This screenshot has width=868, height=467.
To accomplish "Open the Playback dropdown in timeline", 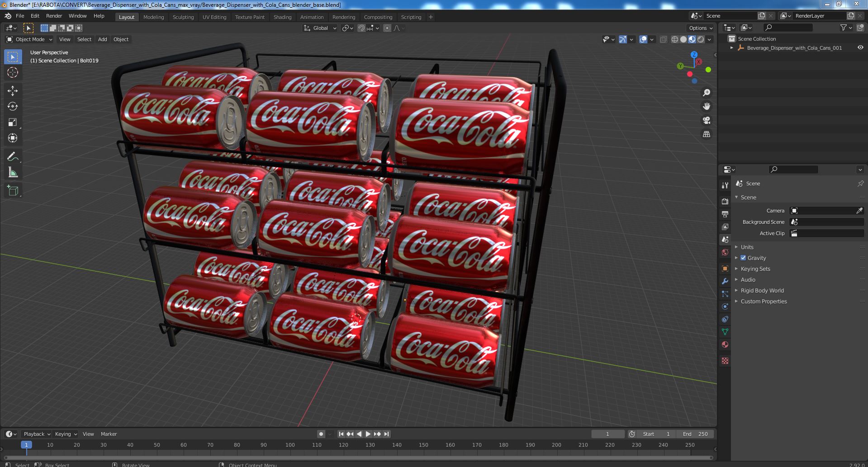I will pyautogui.click(x=37, y=434).
